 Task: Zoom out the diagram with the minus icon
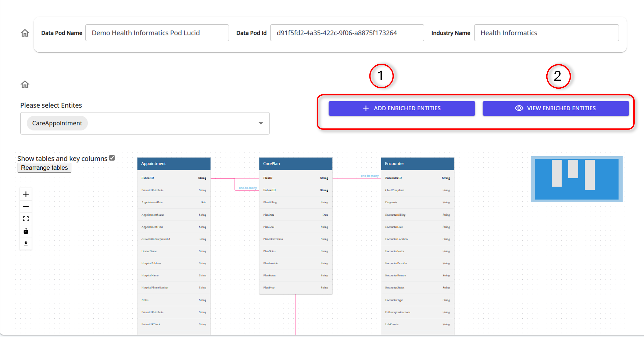[x=26, y=207]
